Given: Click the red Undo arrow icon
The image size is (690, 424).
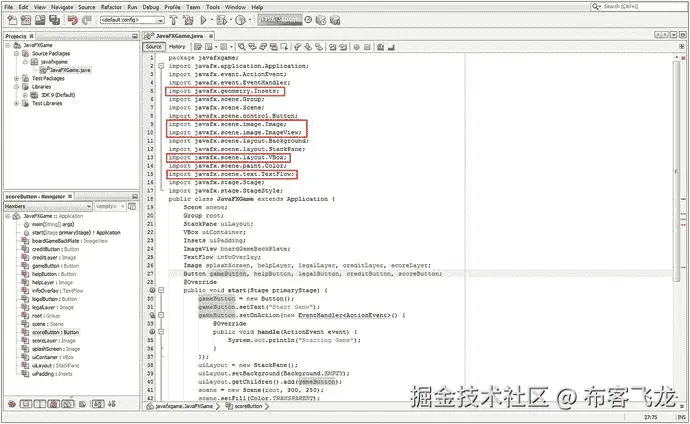Looking at the screenshot, I should point(73,20).
